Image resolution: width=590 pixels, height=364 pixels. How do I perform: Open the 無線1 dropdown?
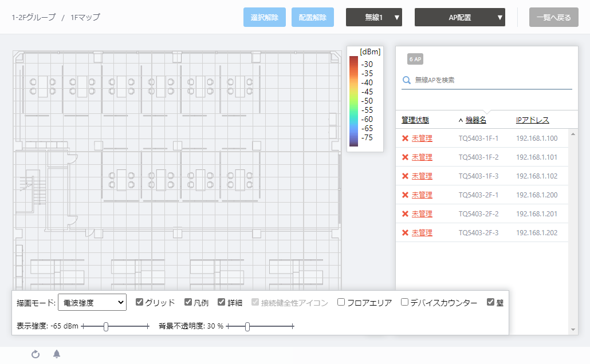(x=373, y=17)
